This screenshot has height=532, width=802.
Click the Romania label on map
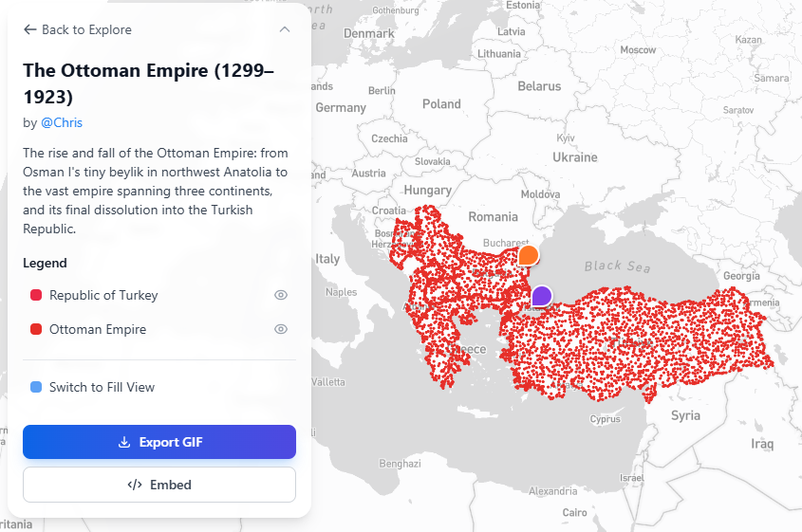tap(494, 216)
